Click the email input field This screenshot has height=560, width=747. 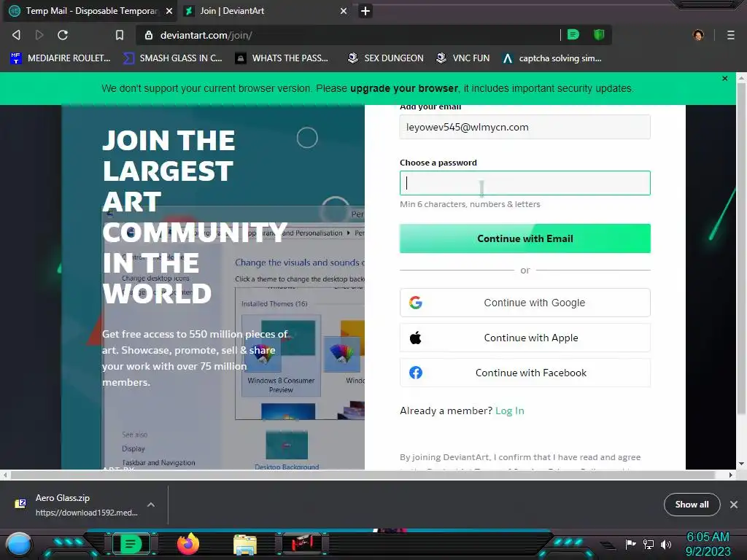point(525,127)
